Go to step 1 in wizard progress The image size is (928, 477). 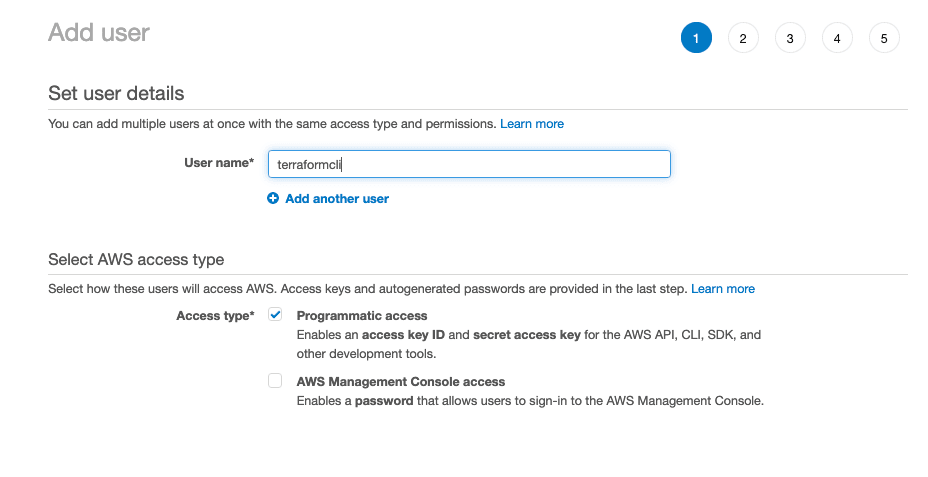pos(696,38)
